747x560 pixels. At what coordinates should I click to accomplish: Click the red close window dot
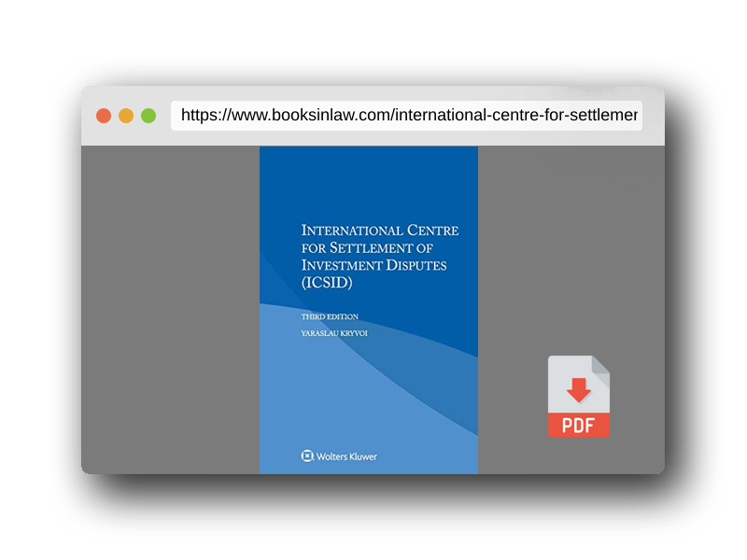[104, 116]
